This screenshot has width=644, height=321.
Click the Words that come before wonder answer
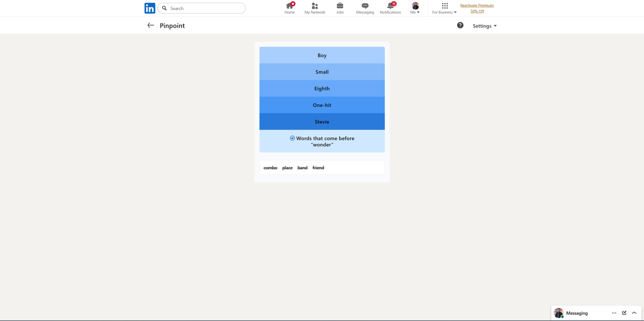322,141
